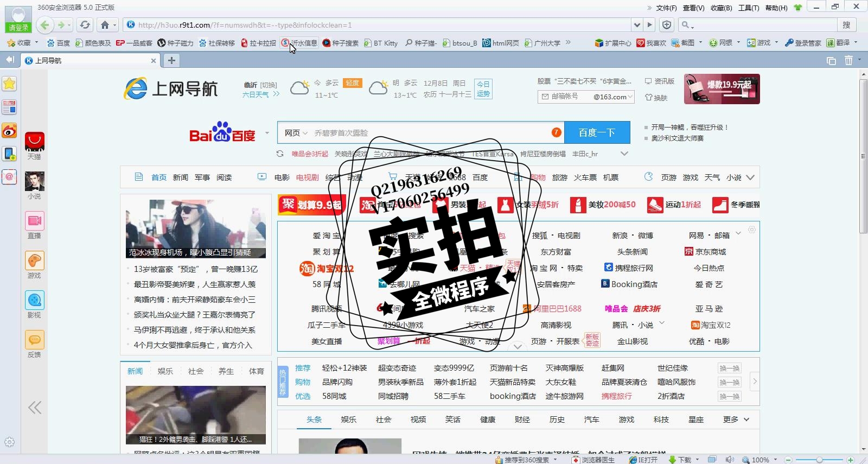868x464 pixels.
Task: Open the 京东商城 link
Action: (x=705, y=252)
